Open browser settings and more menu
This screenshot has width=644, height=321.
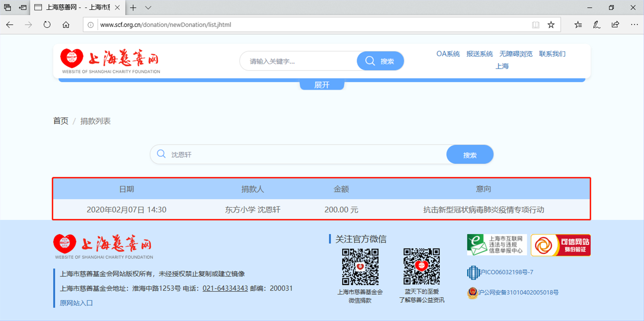[x=634, y=25]
